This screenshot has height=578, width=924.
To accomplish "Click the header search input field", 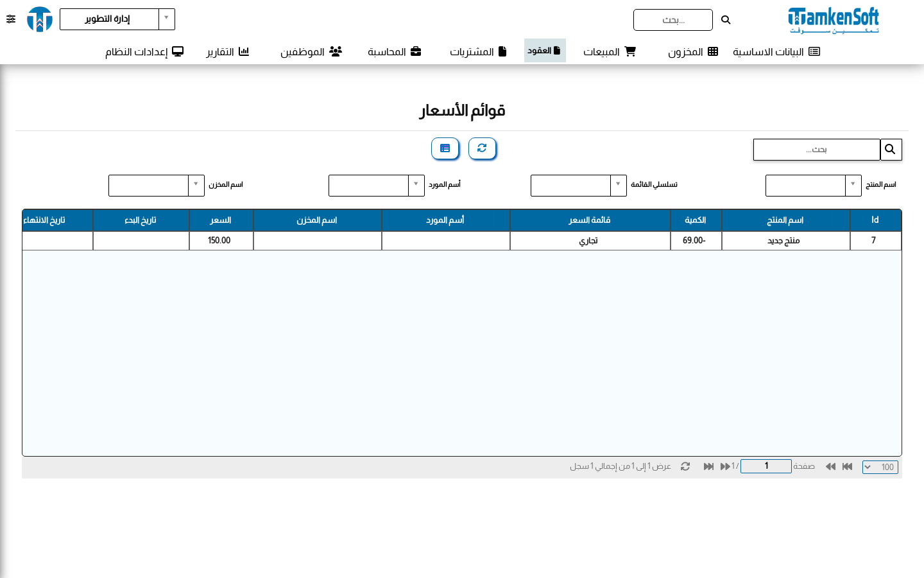I will (x=673, y=20).
